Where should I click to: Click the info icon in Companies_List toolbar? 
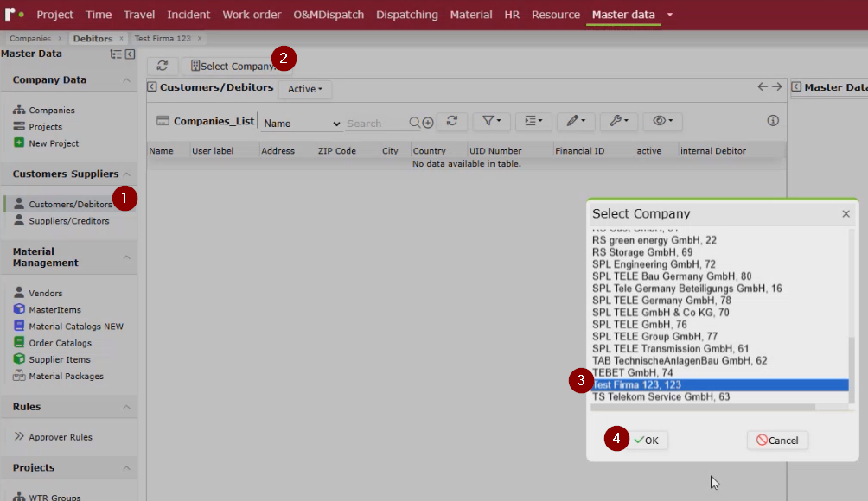click(x=773, y=121)
